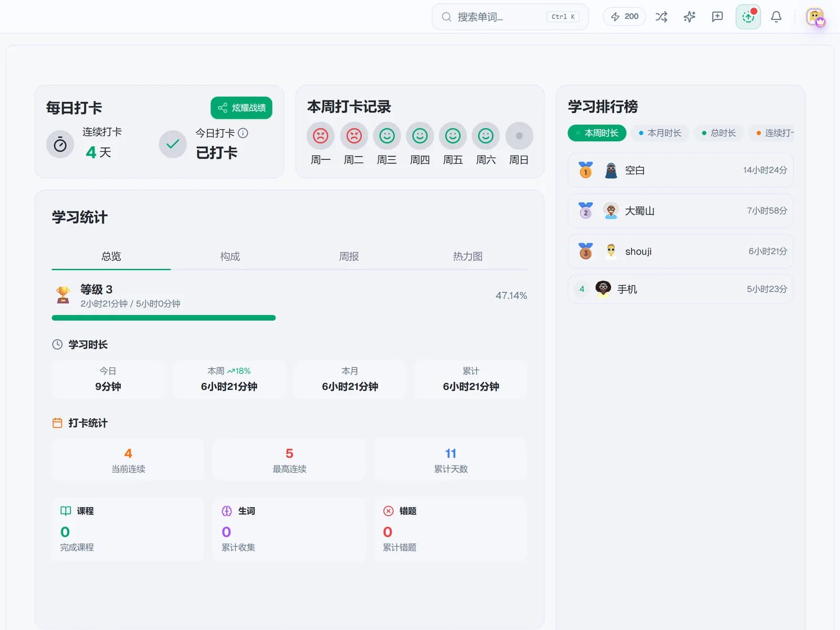Click the info icon beside 今日打卡
The image size is (840, 630).
click(243, 133)
